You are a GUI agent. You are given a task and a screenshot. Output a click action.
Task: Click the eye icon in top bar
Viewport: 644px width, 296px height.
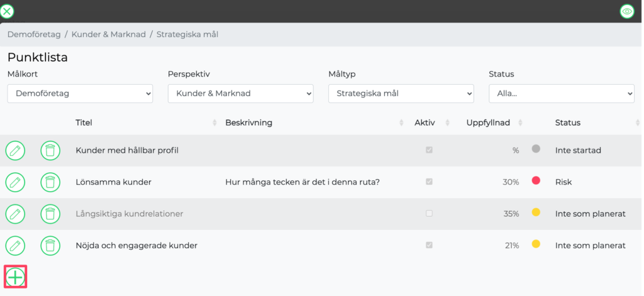pyautogui.click(x=627, y=11)
